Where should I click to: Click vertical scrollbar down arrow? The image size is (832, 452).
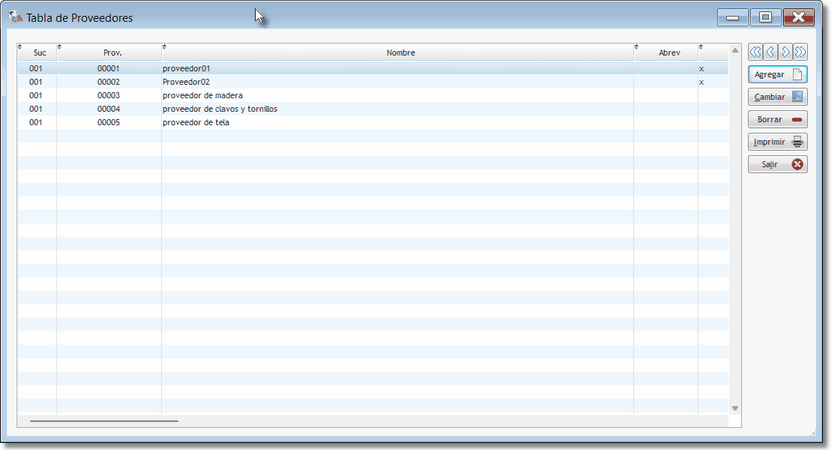coord(735,408)
